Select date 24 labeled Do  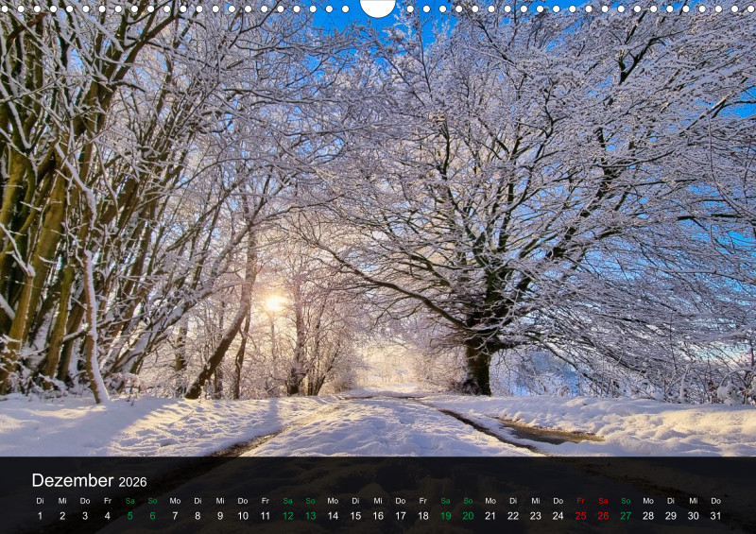(x=558, y=516)
